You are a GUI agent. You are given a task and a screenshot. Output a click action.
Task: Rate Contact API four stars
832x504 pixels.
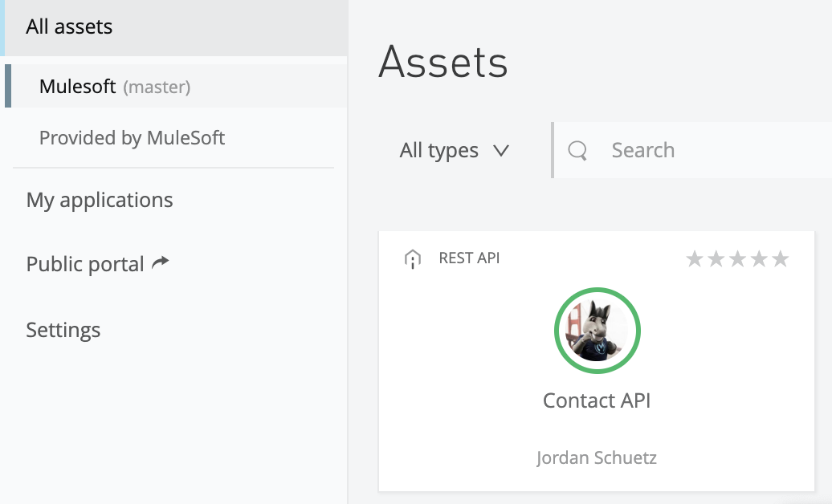(x=759, y=259)
